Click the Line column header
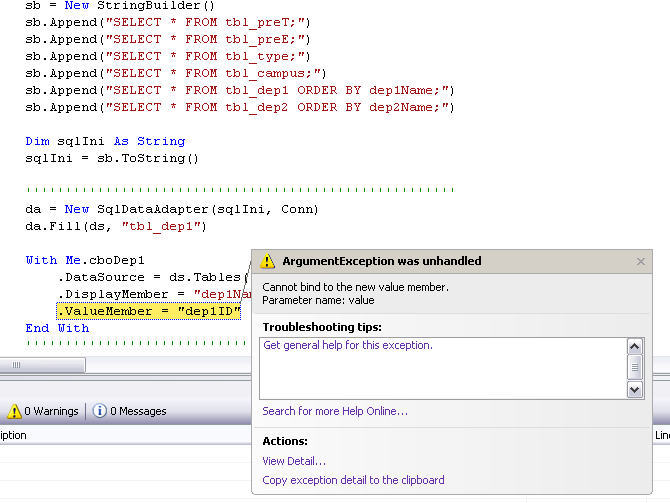This screenshot has height=503, width=670. coord(662,435)
